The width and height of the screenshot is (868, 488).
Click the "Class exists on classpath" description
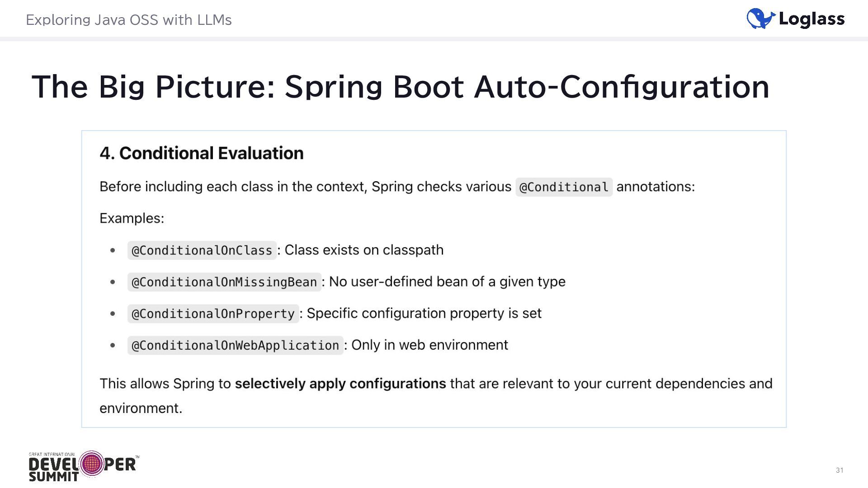(364, 250)
